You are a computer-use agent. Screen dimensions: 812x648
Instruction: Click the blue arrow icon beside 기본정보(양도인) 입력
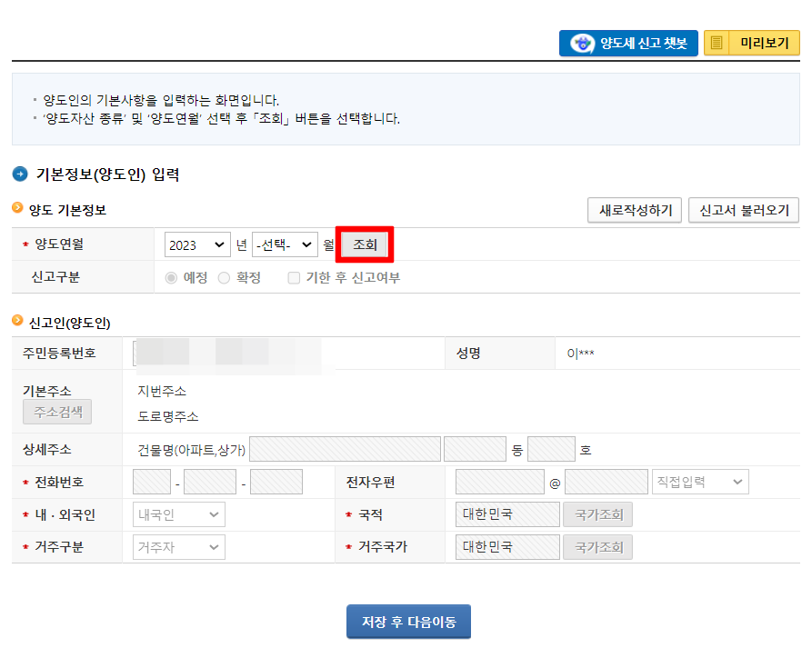click(19, 174)
